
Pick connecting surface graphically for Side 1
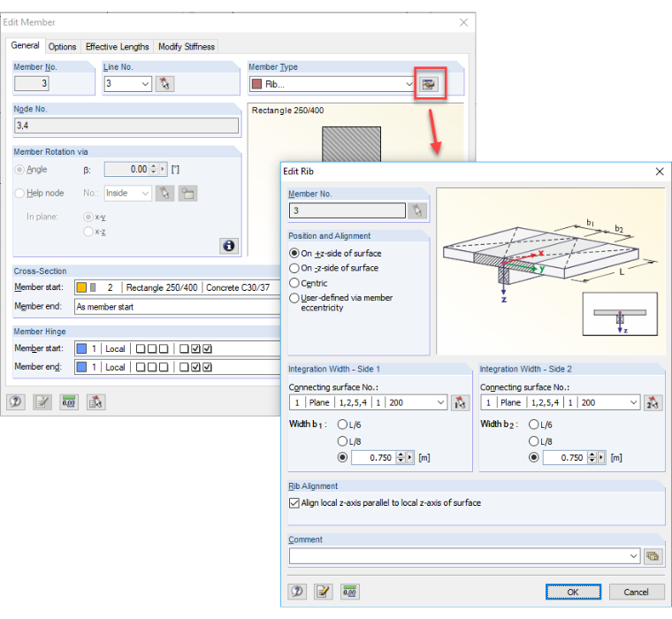click(x=461, y=402)
